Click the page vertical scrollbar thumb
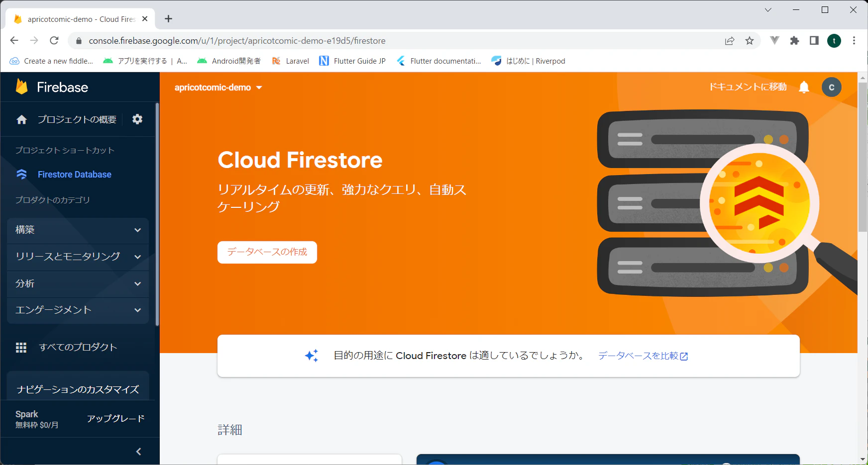 [x=863, y=157]
